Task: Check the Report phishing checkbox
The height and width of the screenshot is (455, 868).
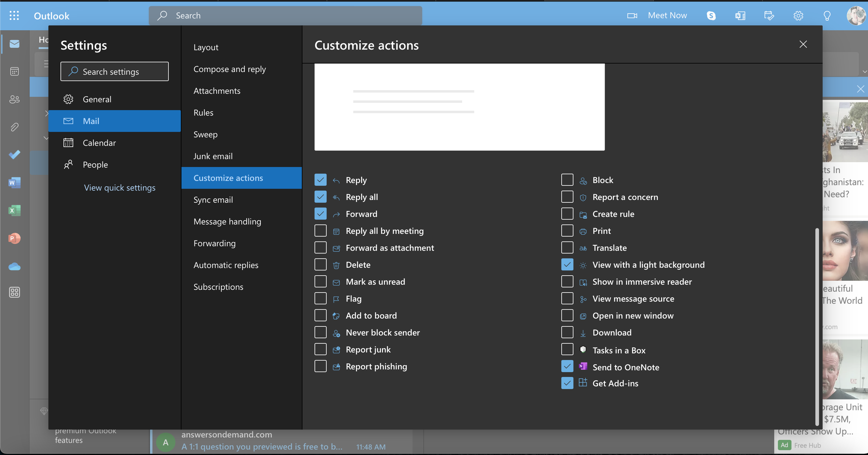Action: [x=321, y=366]
